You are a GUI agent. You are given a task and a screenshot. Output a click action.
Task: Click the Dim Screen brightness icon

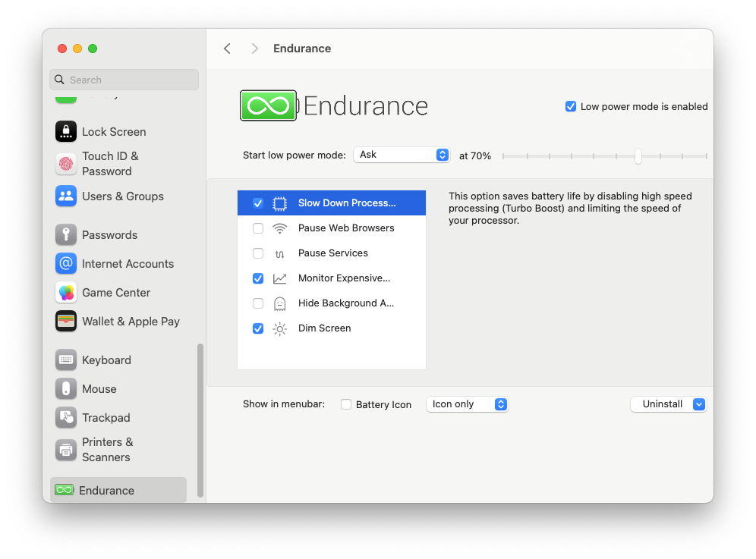click(x=280, y=328)
